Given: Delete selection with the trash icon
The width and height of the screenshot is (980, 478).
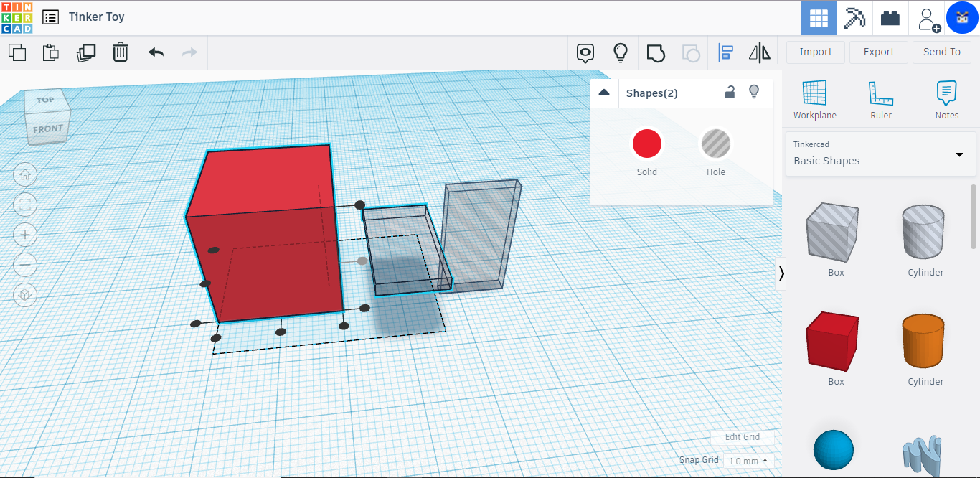Looking at the screenshot, I should point(121,52).
